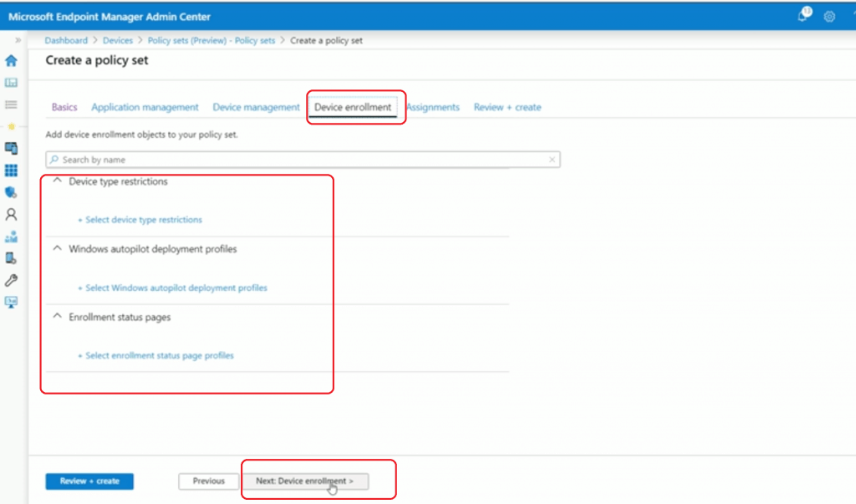This screenshot has width=856, height=504.
Task: Click into the Search by name field
Action: [301, 160]
